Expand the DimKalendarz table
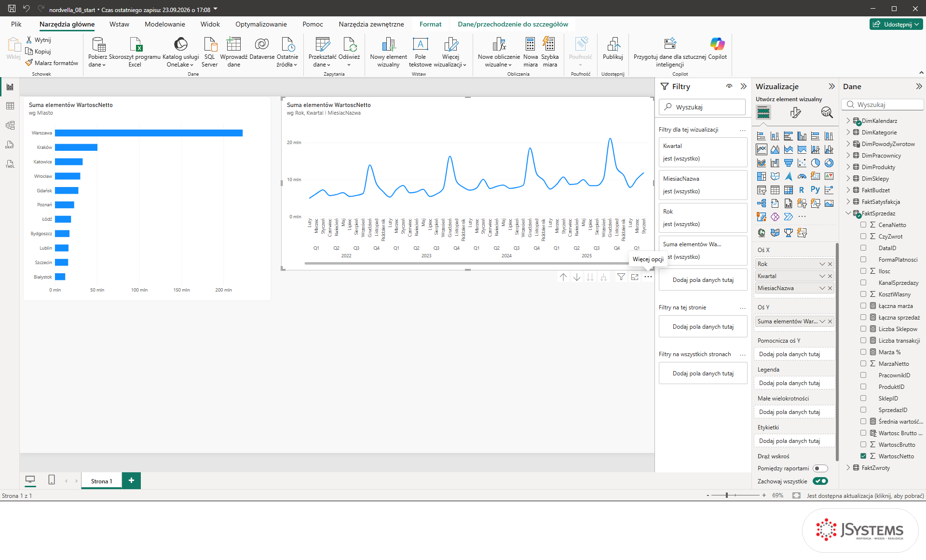Viewport: 926px width, 560px height. 848,120
